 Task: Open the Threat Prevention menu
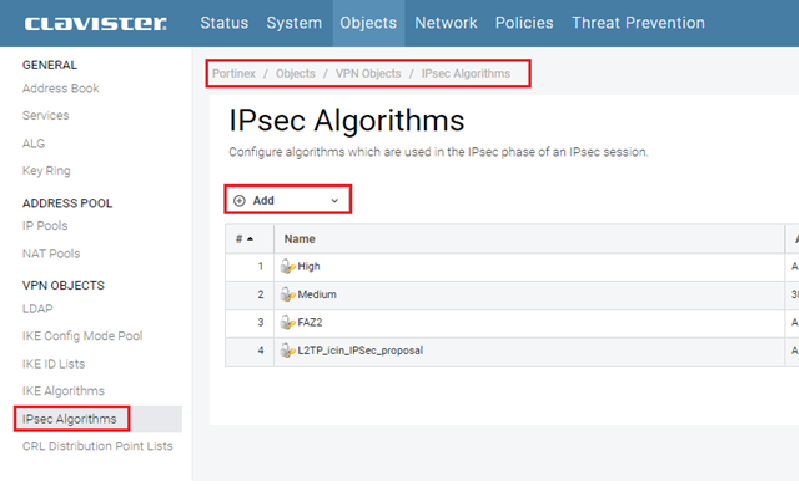(638, 23)
